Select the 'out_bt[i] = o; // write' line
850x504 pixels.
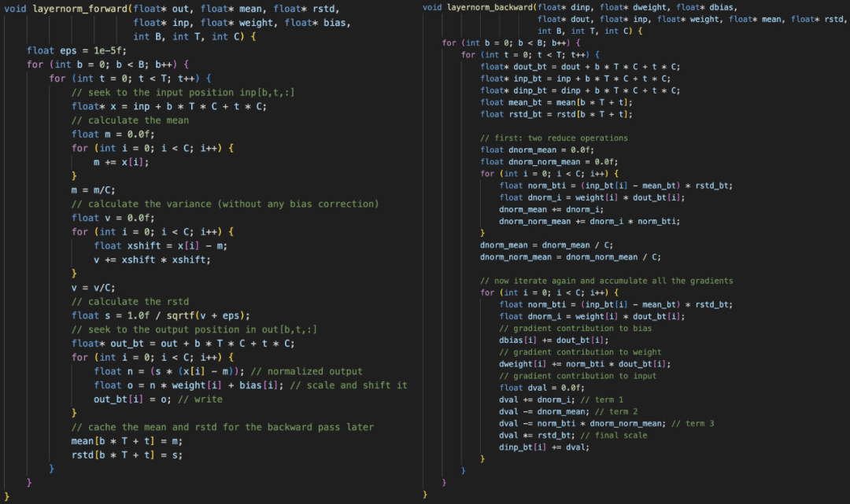(158, 399)
